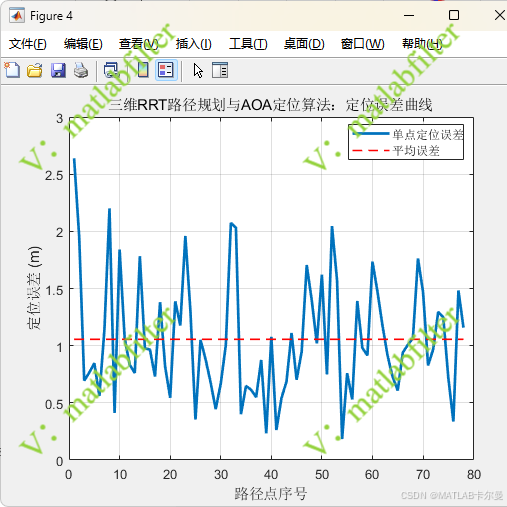The height and width of the screenshot is (507, 507).
Task: Open the 查看(V) menu
Action: (x=139, y=44)
